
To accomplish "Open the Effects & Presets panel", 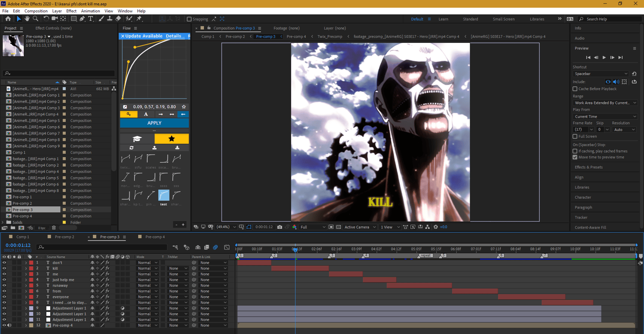I will 589,167.
